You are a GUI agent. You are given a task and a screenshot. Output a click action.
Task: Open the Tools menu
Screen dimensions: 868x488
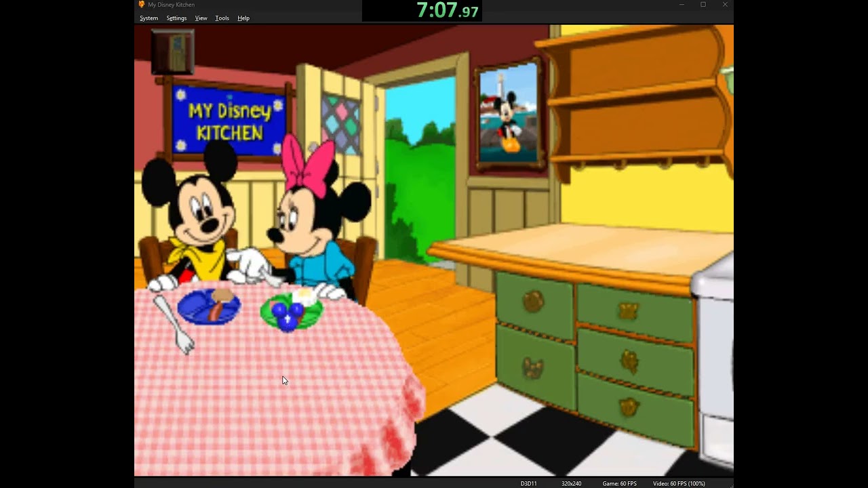pos(222,18)
